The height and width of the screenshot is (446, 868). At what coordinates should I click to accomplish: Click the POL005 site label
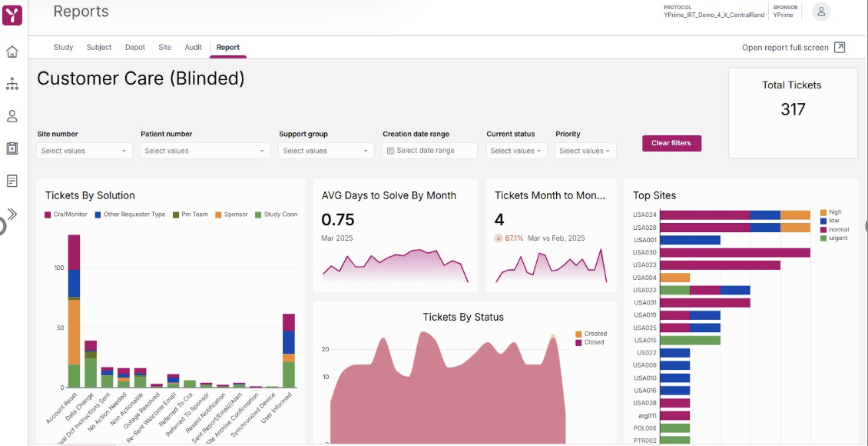[x=645, y=428]
